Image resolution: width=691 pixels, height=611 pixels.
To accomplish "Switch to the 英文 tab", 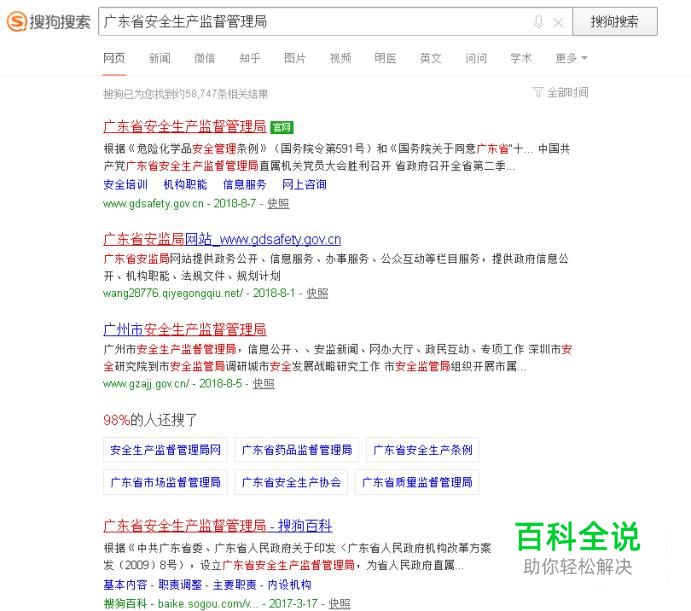I will 431,58.
